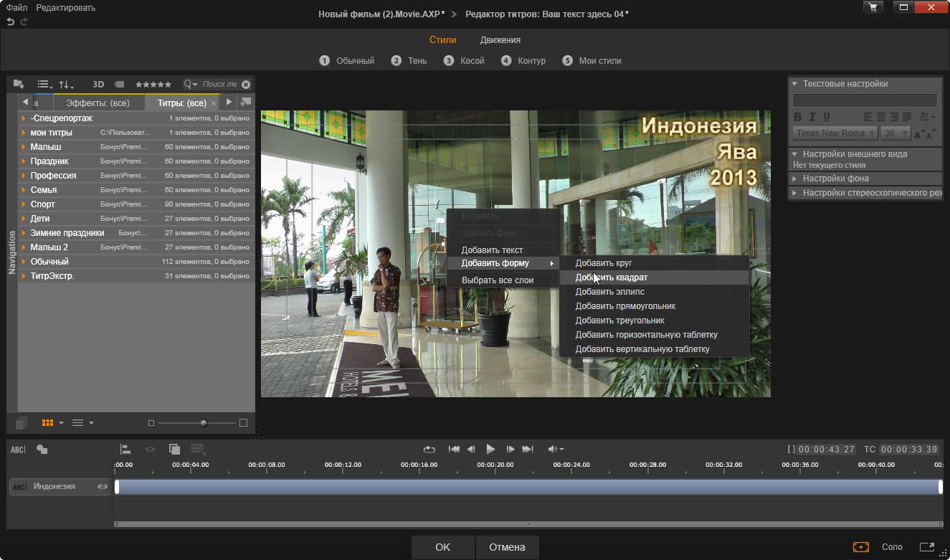This screenshot has height=560, width=950.
Task: Select the Тень style preset
Action: click(417, 61)
